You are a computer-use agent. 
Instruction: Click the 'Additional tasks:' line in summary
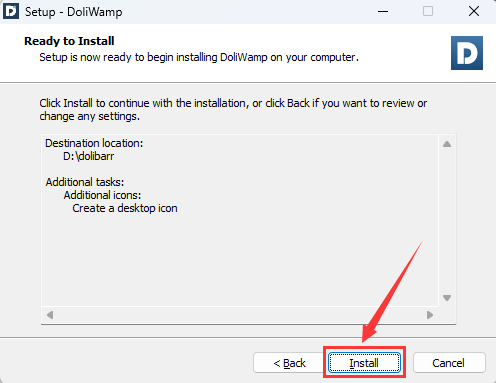[85, 182]
